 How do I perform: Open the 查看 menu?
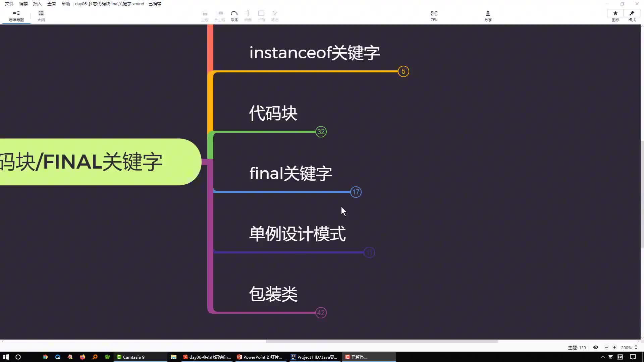[52, 4]
